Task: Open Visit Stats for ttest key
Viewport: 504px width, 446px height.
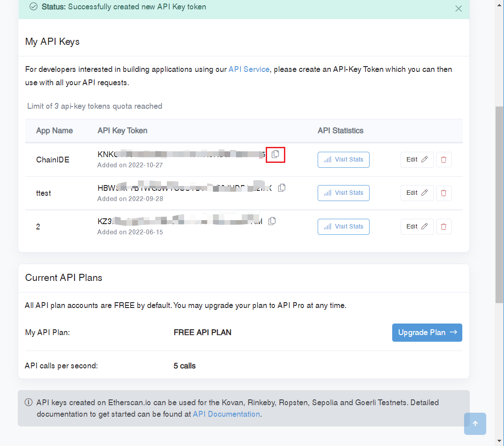Action: pyautogui.click(x=343, y=193)
